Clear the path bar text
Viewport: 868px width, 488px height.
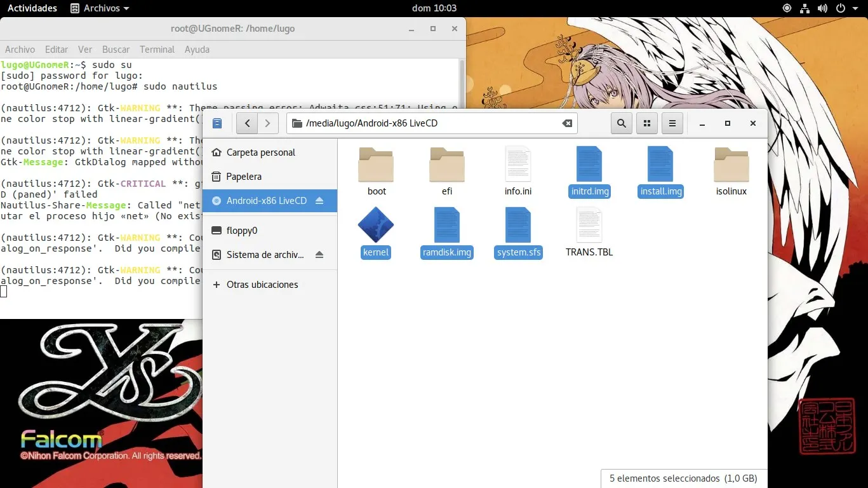(x=566, y=123)
